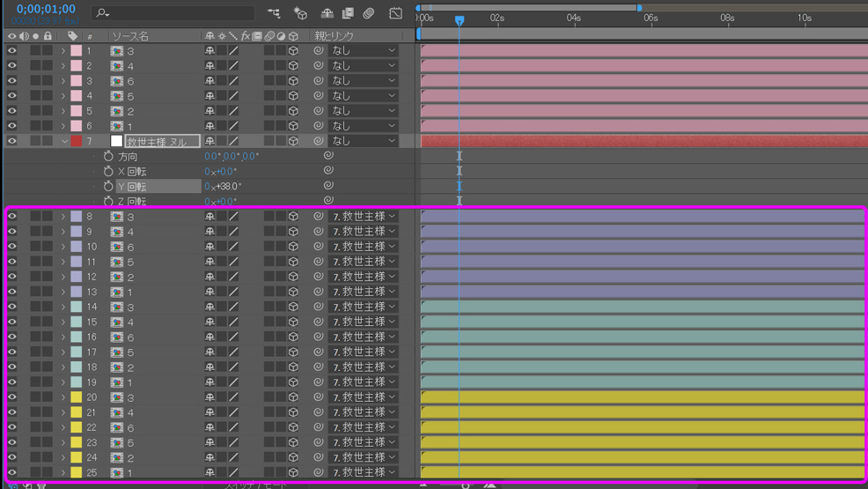The width and height of the screenshot is (868, 489).
Task: Collapse the layer 7 properties twirl arrow
Action: 64,141
